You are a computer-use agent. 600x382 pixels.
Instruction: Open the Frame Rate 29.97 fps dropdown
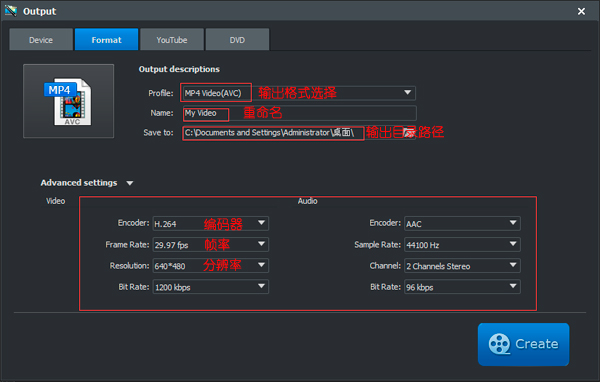(x=210, y=245)
